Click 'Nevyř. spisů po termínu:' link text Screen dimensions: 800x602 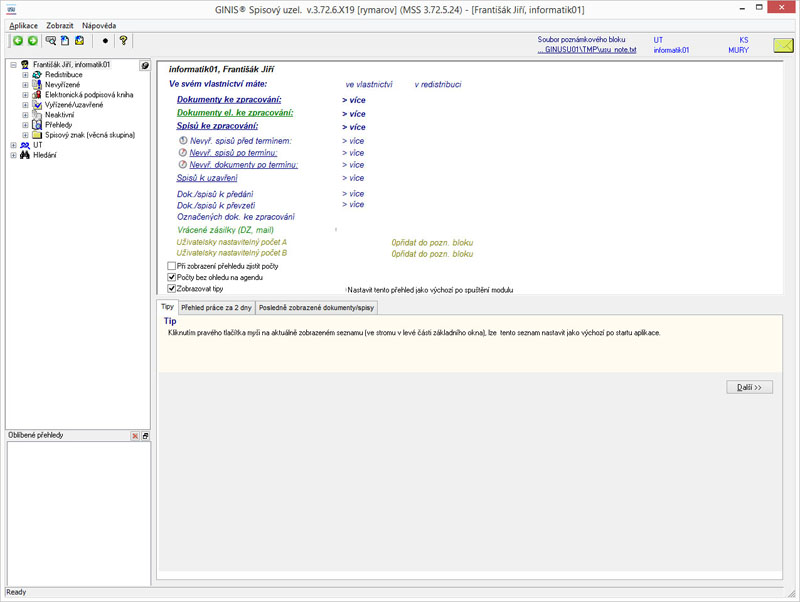pos(233,153)
